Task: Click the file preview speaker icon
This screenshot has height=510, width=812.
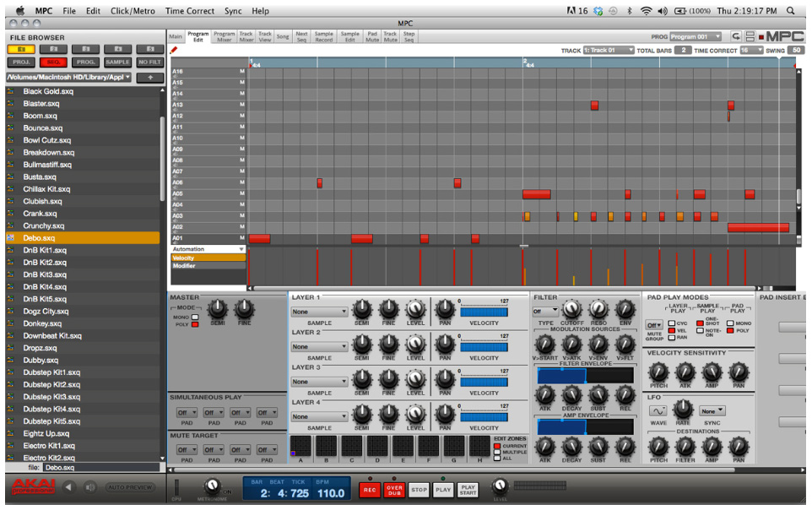Action: click(x=90, y=487)
